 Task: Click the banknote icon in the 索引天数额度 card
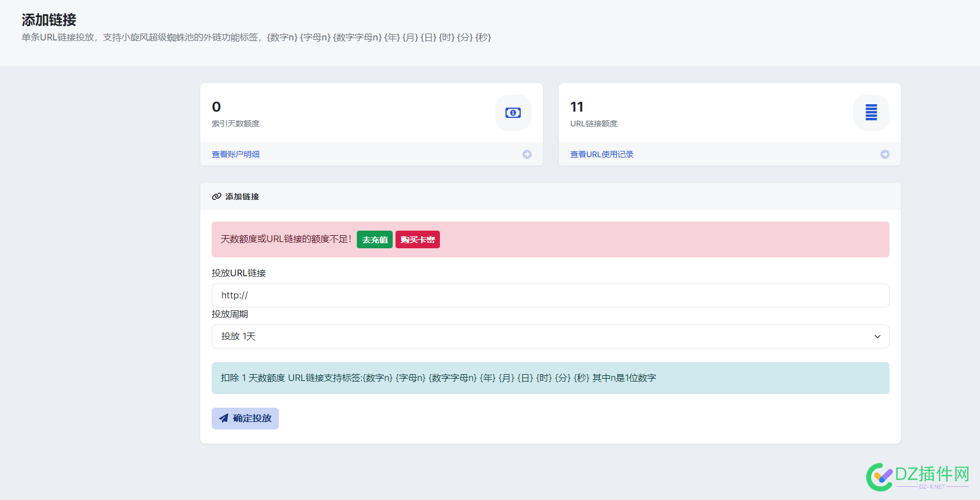(513, 113)
